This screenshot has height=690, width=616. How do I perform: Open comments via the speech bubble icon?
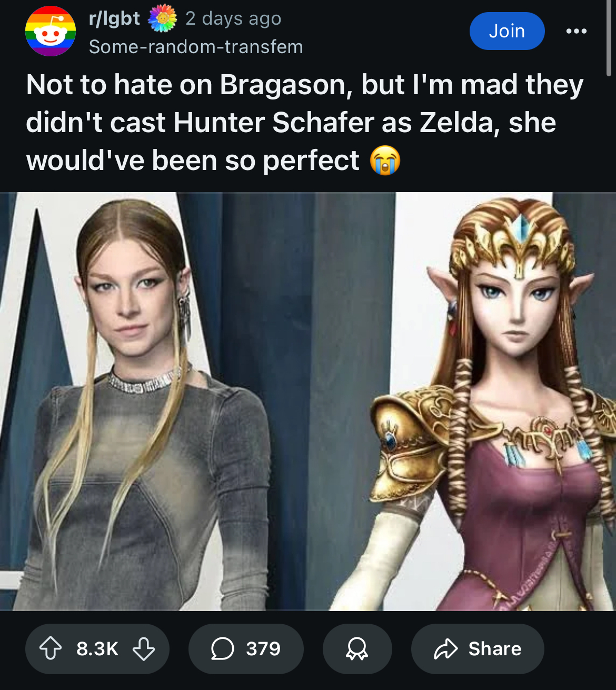point(222,648)
